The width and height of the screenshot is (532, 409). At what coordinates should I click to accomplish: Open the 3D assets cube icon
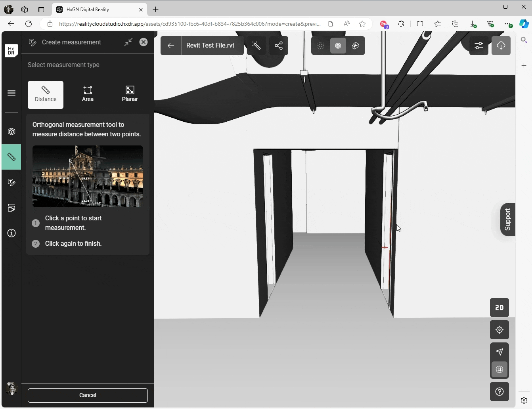[11, 132]
